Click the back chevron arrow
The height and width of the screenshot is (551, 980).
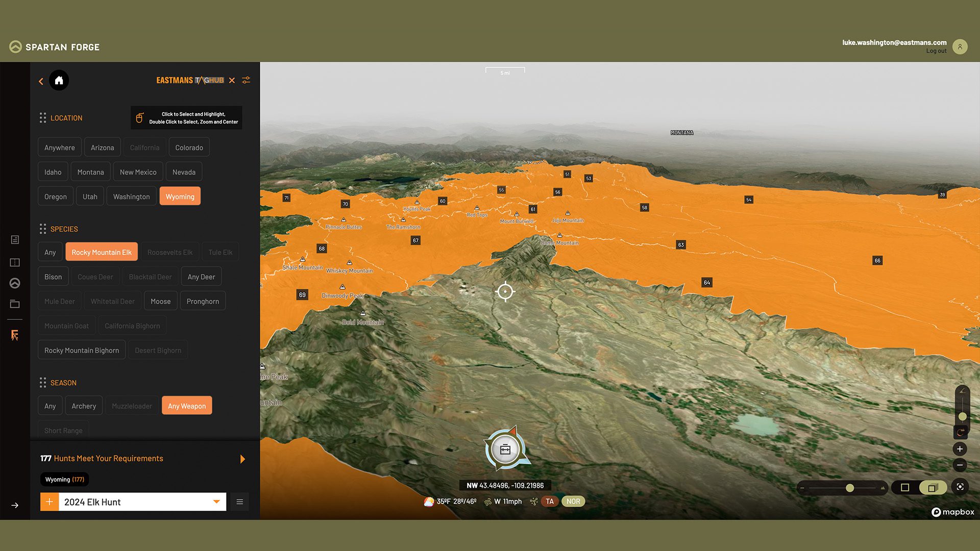(41, 81)
